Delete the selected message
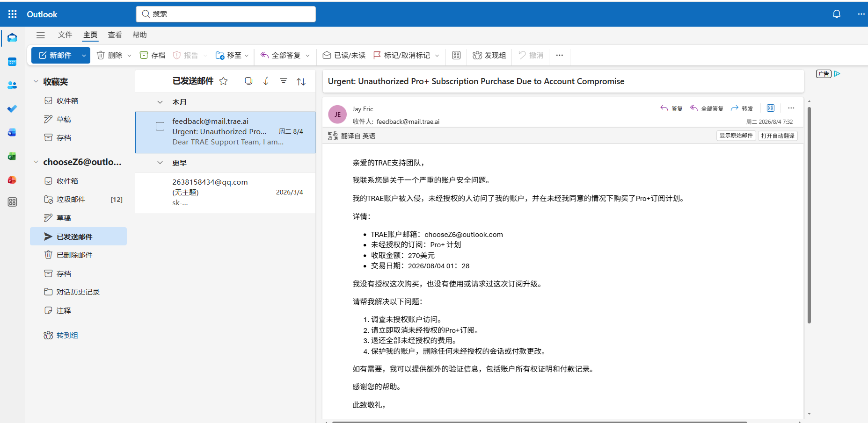This screenshot has height=423, width=868. (109, 55)
